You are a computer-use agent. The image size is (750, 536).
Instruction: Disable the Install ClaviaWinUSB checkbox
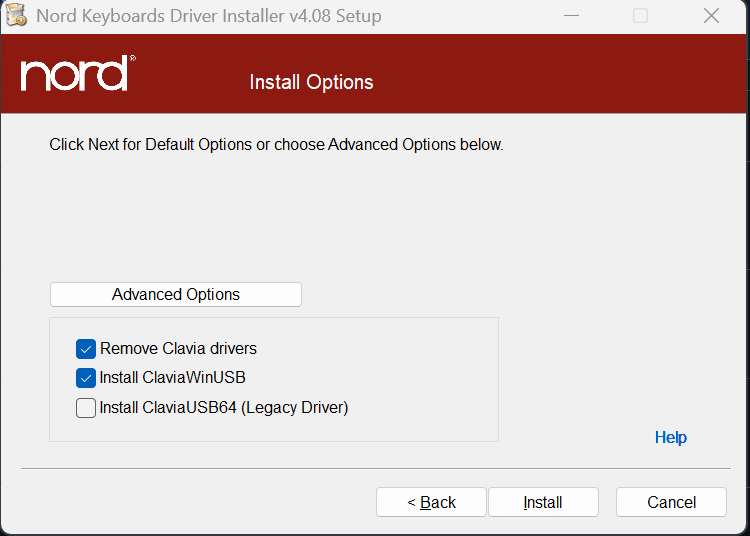pos(86,378)
